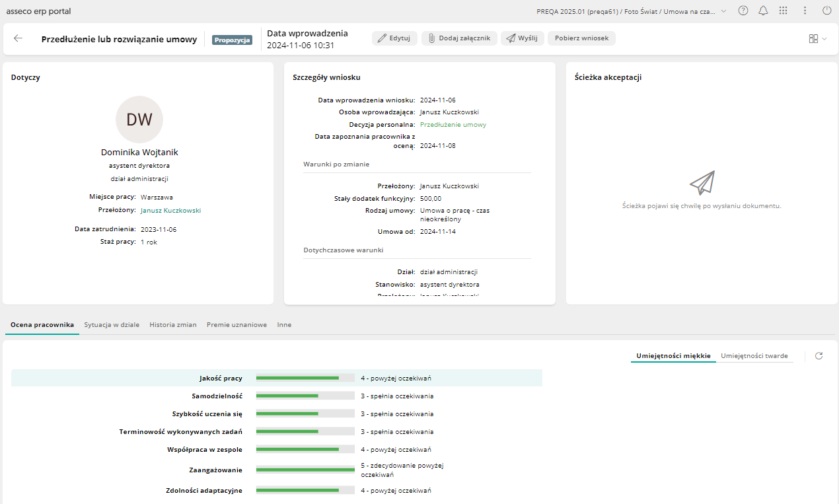The image size is (839, 504).
Task: Open the apps grid icon
Action: click(784, 11)
